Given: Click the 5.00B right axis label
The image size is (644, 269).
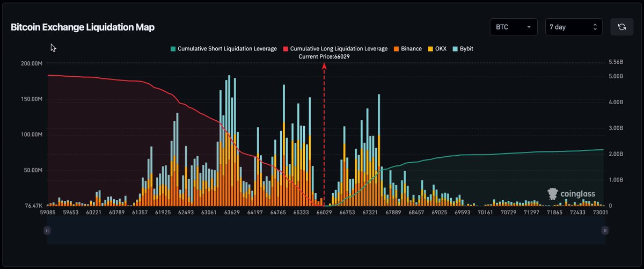Looking at the screenshot, I should (x=616, y=76).
